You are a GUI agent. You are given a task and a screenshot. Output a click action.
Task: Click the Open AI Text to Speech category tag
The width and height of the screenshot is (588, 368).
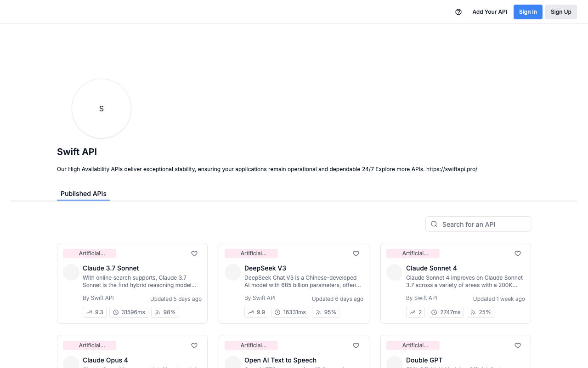pos(251,345)
